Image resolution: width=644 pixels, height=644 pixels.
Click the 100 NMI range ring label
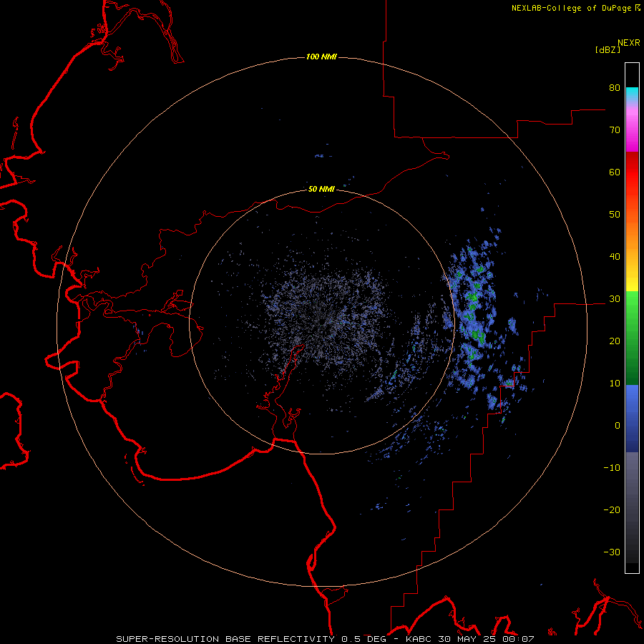[x=321, y=57]
